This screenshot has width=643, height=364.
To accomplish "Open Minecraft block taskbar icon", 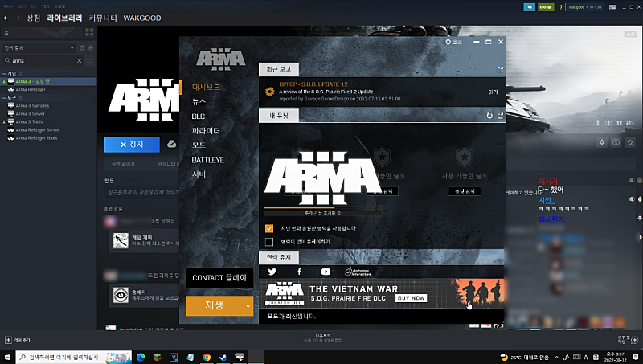I will point(157,357).
